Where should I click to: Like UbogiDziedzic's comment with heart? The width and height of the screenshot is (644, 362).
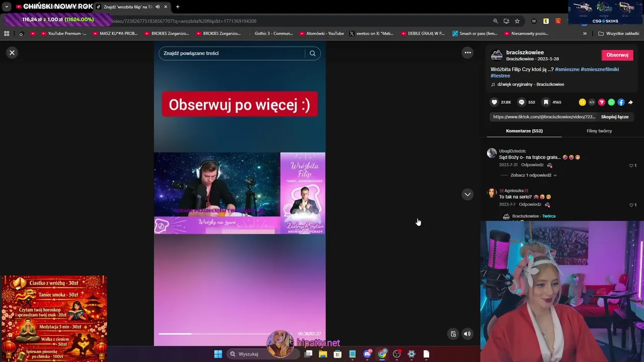coord(631,165)
